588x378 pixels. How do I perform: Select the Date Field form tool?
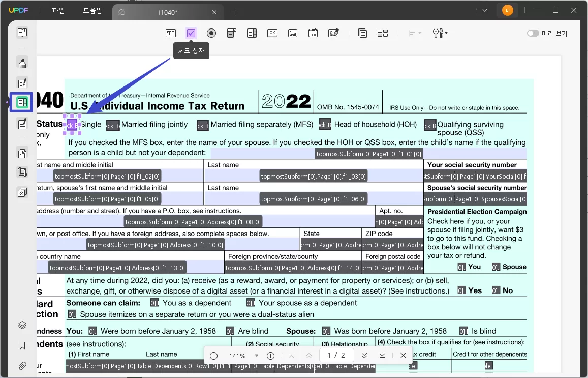click(x=313, y=33)
